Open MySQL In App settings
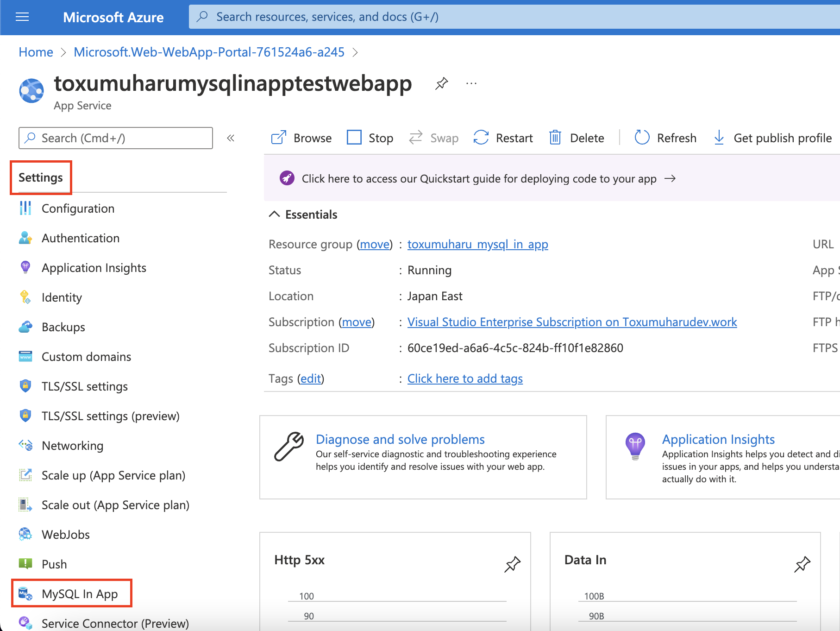840x631 pixels. 79,593
